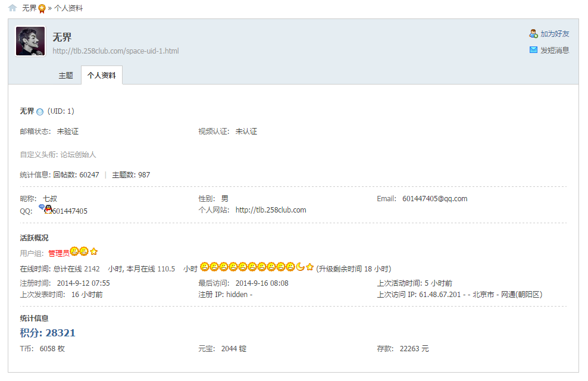Send a short message via 发短消息

pos(555,50)
